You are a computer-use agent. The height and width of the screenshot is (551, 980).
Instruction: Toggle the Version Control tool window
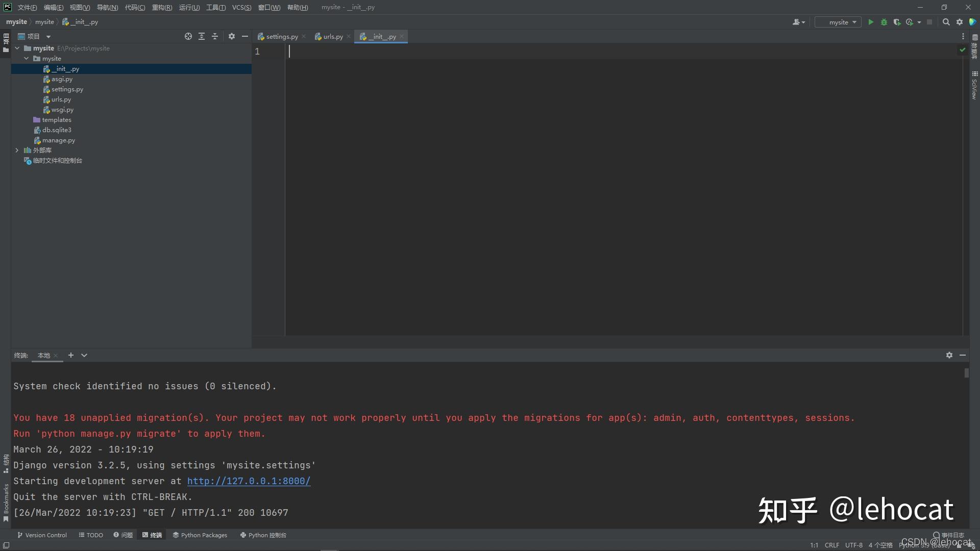point(42,535)
